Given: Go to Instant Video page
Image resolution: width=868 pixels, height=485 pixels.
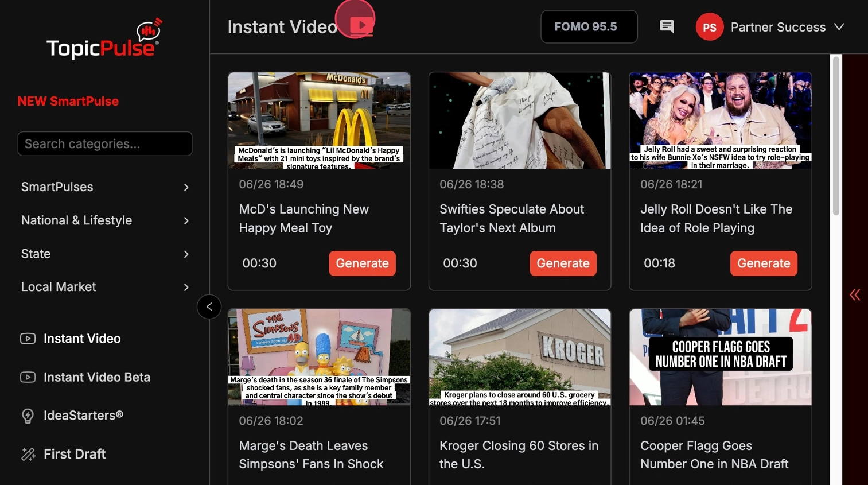Looking at the screenshot, I should click(x=82, y=339).
